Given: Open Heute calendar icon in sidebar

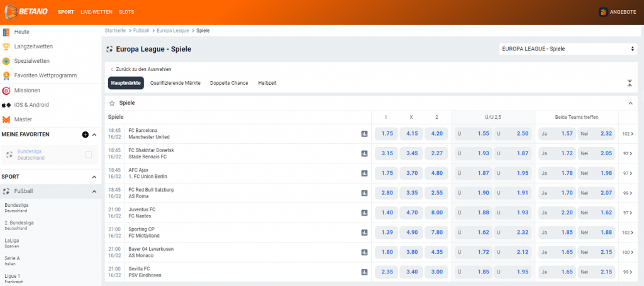Looking at the screenshot, I should pos(6,32).
